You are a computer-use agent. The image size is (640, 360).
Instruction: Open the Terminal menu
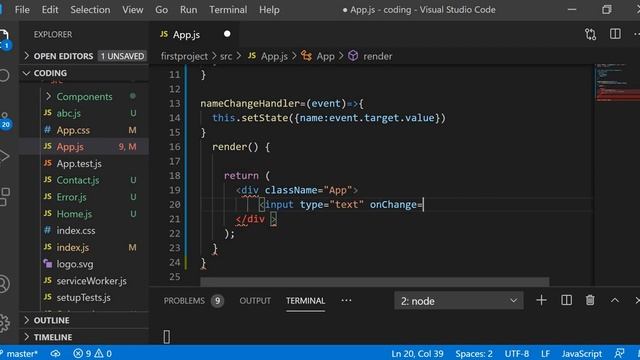(228, 9)
